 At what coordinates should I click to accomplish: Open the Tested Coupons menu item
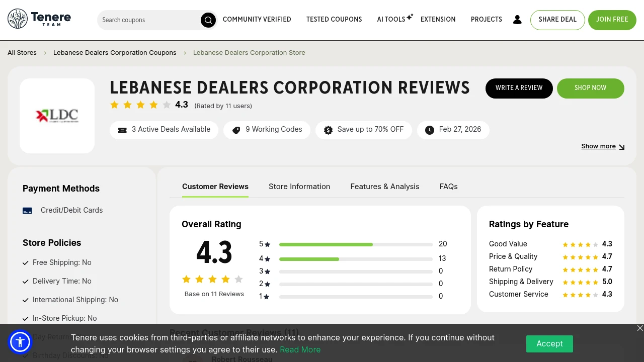click(334, 20)
